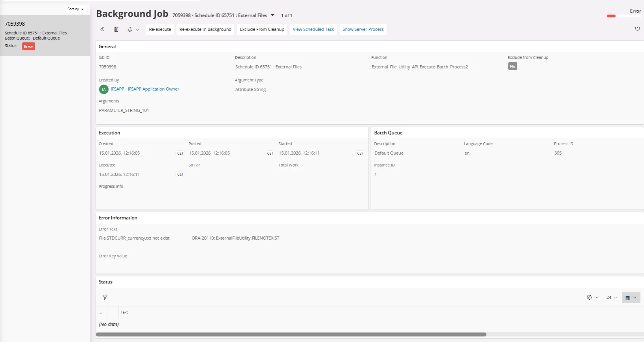The height and width of the screenshot is (342, 644).
Task: Click the CET timezone badge next to Started
Action: click(x=360, y=153)
